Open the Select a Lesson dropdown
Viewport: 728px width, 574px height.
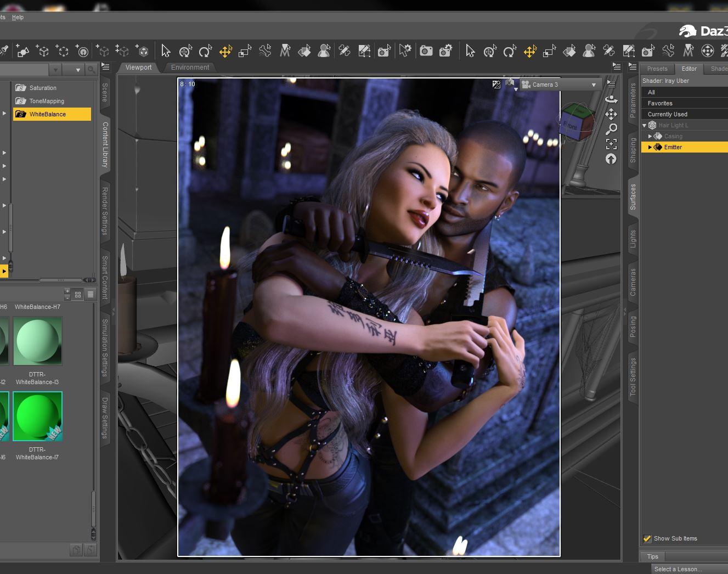point(690,569)
